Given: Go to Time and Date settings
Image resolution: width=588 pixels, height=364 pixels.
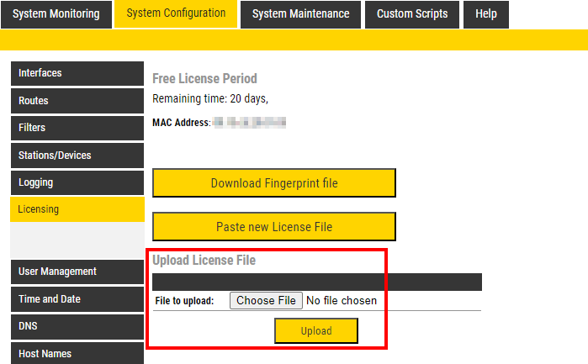Looking at the screenshot, I should (x=77, y=299).
